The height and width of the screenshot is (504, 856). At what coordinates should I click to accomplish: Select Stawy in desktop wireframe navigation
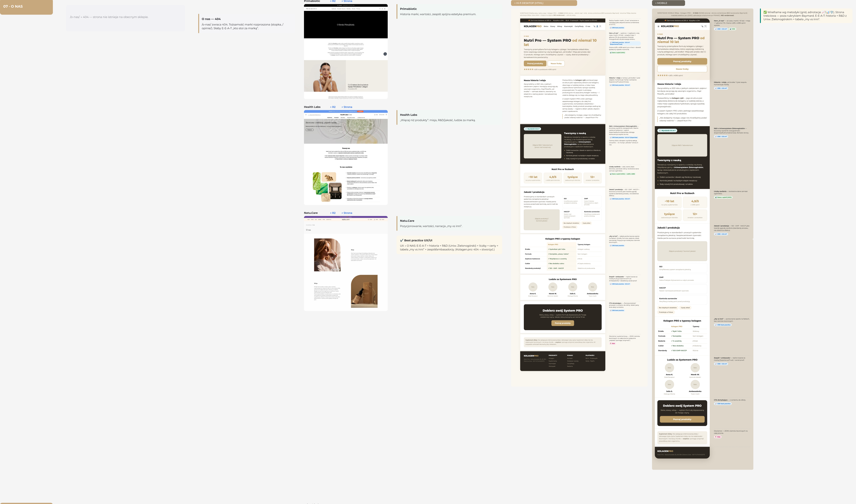point(553,26)
